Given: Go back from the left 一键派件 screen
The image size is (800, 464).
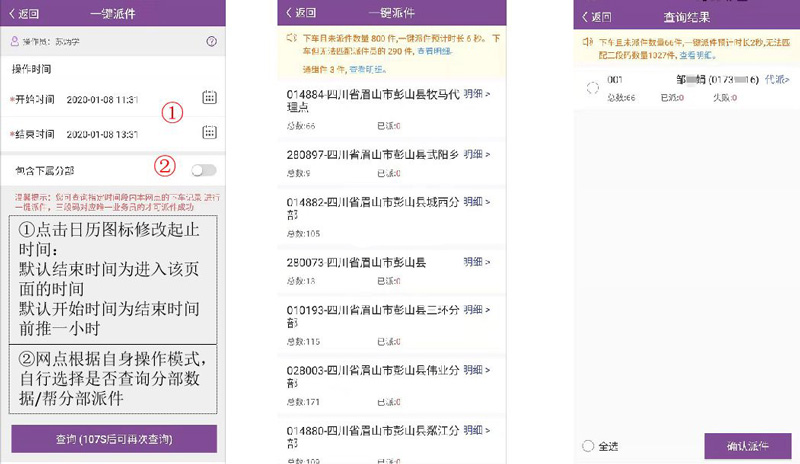Looking at the screenshot, I should pos(23,14).
